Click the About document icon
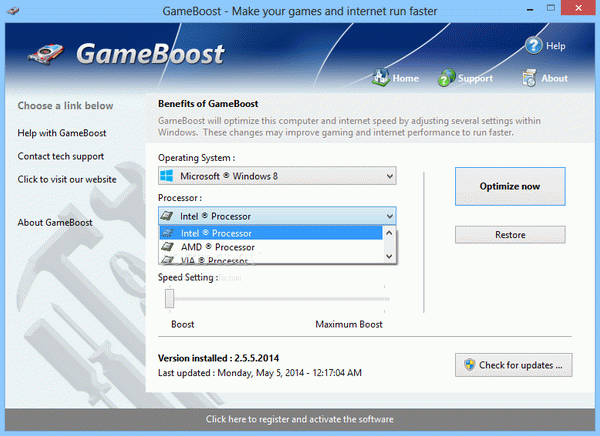The height and width of the screenshot is (436, 600). click(529, 78)
